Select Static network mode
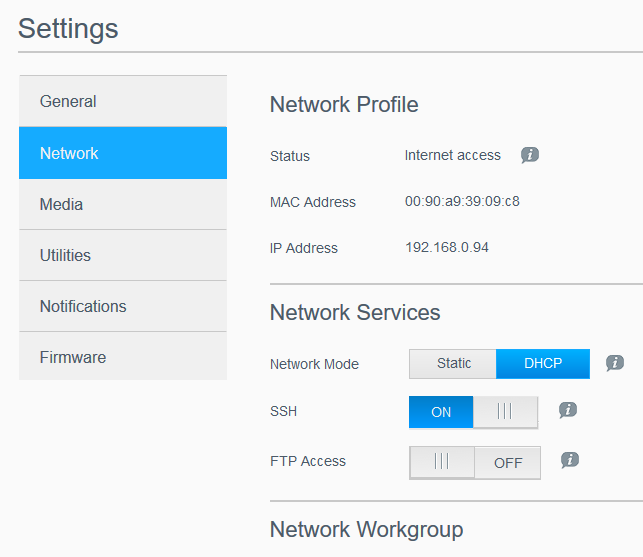Viewport: 643px width, 557px height. [453, 363]
